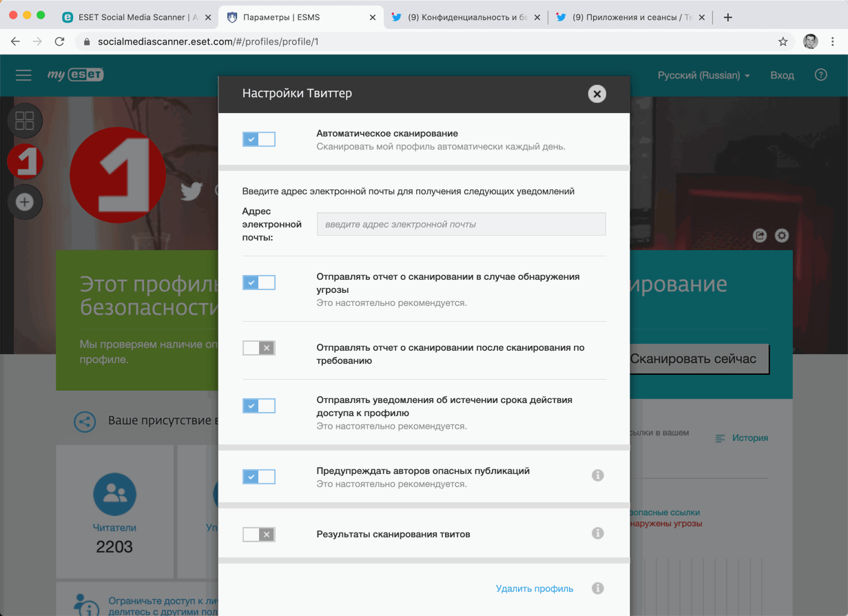Select the red profile icon in sidebar
This screenshot has height=616, width=848.
25,162
